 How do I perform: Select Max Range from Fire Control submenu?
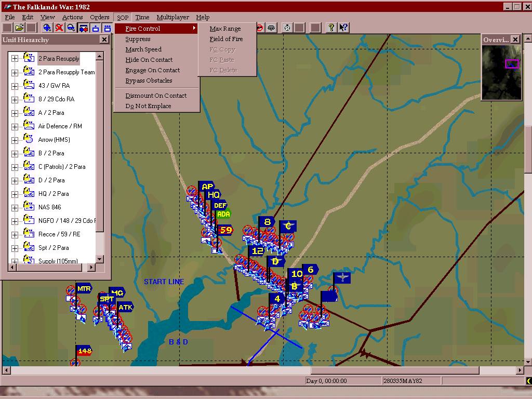225,29
